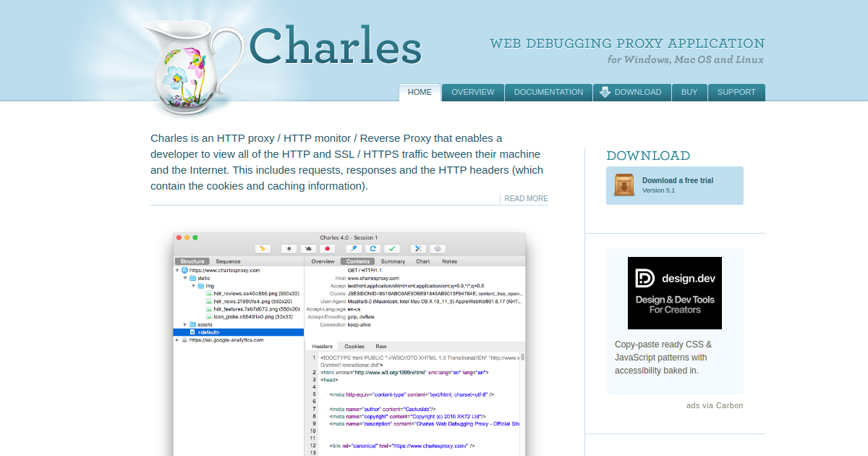Open the HOME tab
Image resolution: width=868 pixels, height=456 pixels.
pos(420,93)
